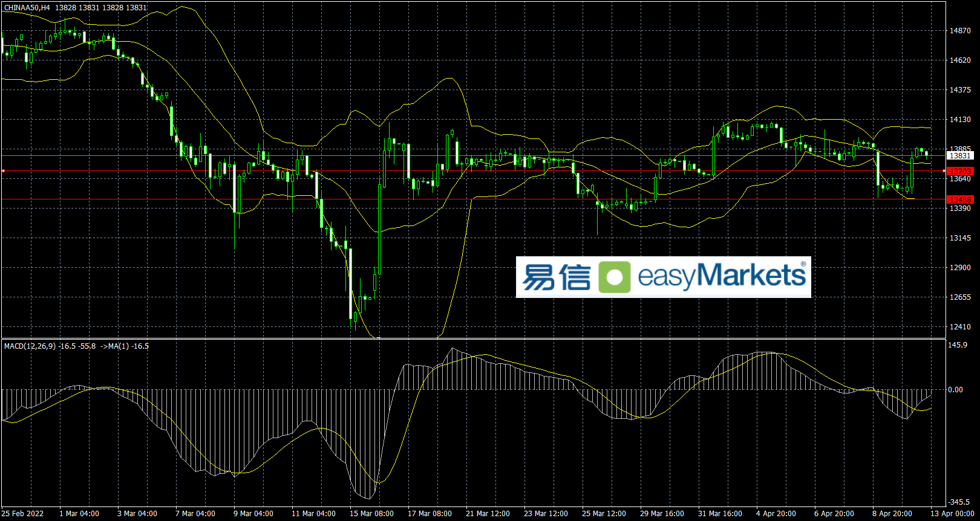Select the red 13468 price level tag
Image resolution: width=980 pixels, height=521 pixels.
click(960, 199)
